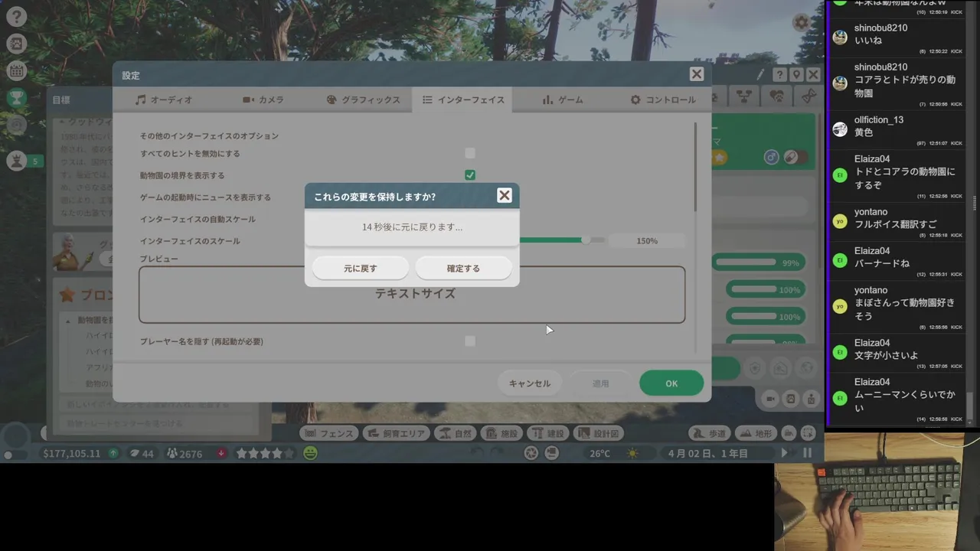Click the 99% welfare bar
Viewport: 980px width, 551px height.
click(x=759, y=262)
